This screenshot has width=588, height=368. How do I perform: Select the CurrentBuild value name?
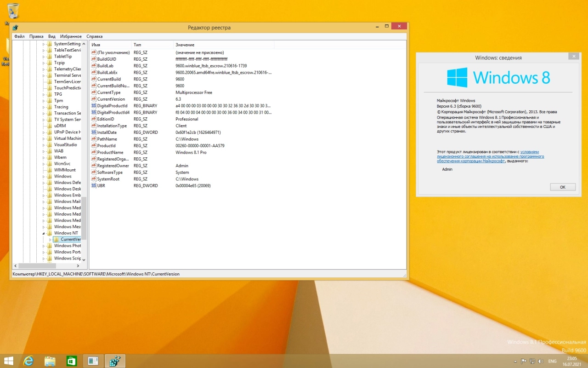[109, 79]
